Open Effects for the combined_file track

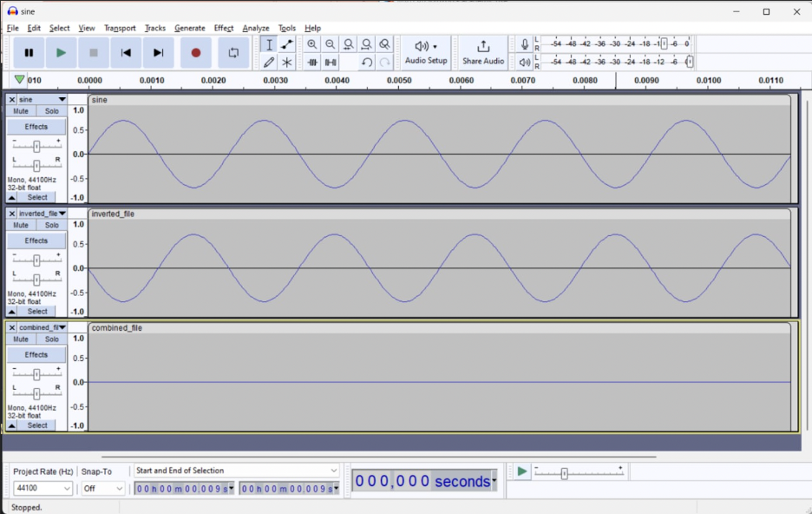(x=36, y=354)
